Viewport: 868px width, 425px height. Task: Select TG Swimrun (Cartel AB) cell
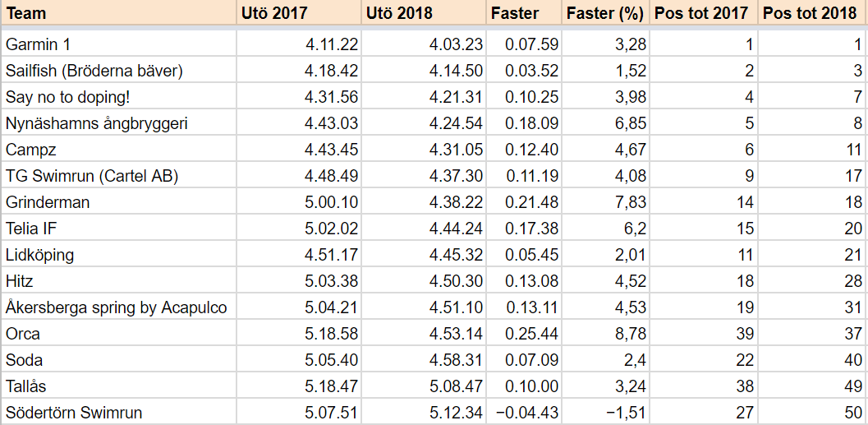click(x=118, y=176)
